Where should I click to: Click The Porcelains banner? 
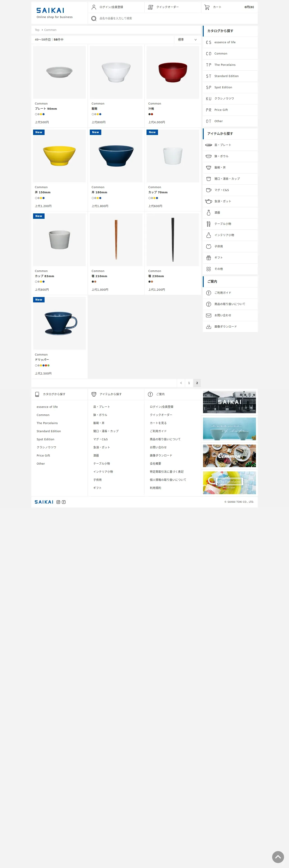(x=229, y=483)
